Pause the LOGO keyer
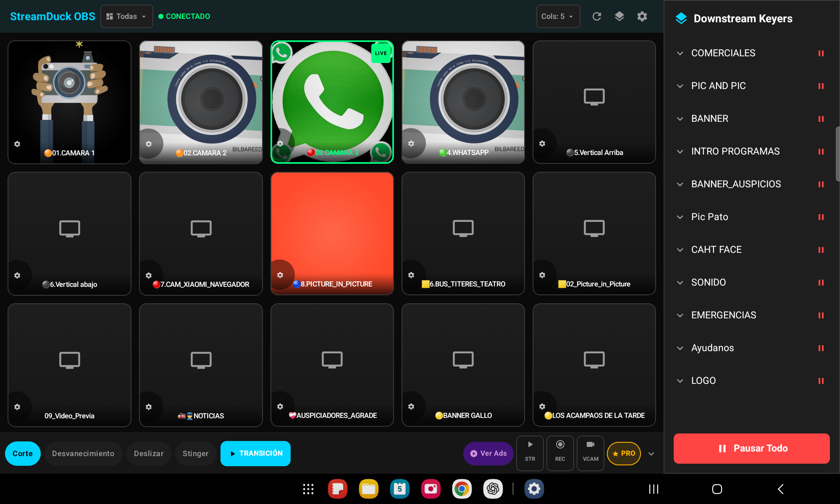 pos(821,381)
